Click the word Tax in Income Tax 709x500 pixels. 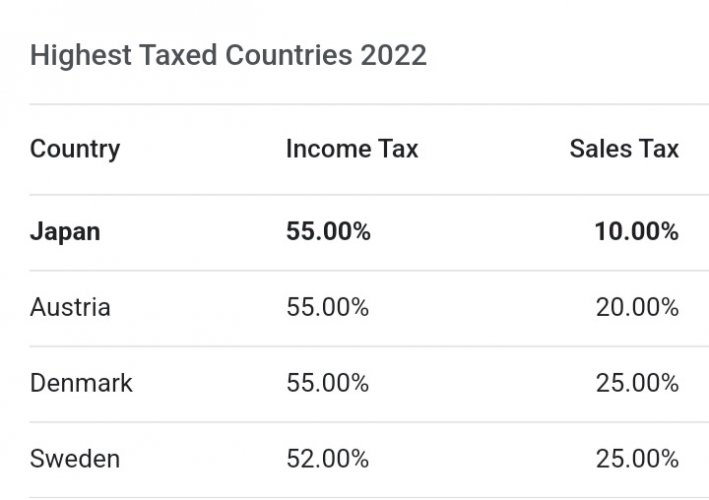click(x=398, y=149)
